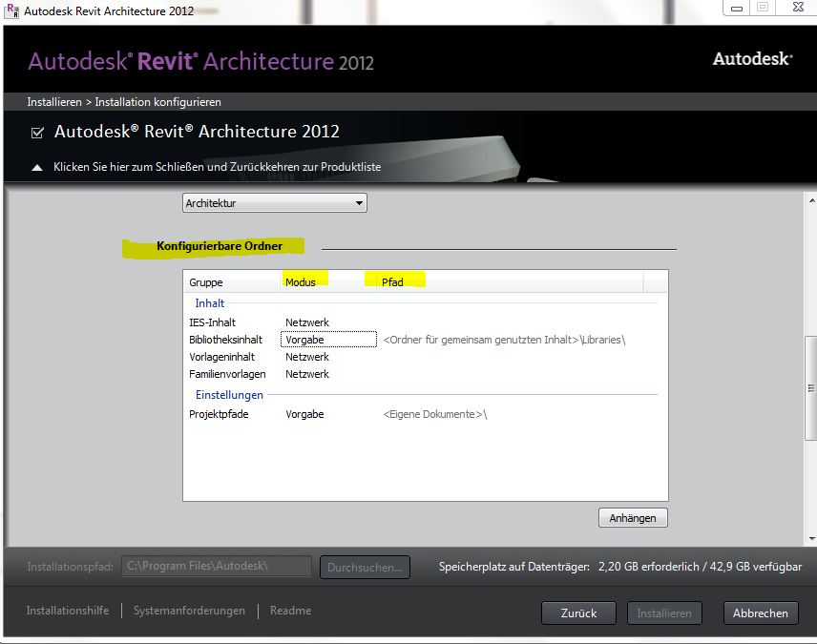Image resolution: width=817 pixels, height=644 pixels.
Task: Click the Revit application icon in title bar
Action: (x=11, y=10)
